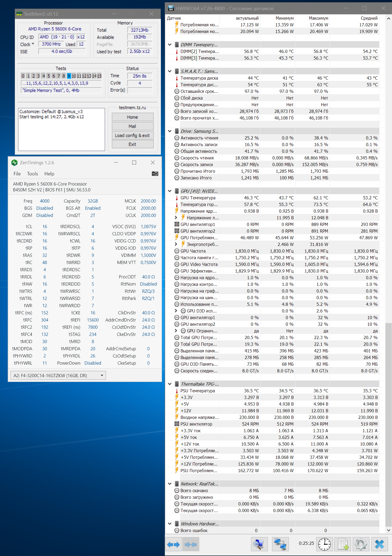The image size is (392, 556).
Task: Expand the Напряжение л... sub-item
Action: pos(176,218)
